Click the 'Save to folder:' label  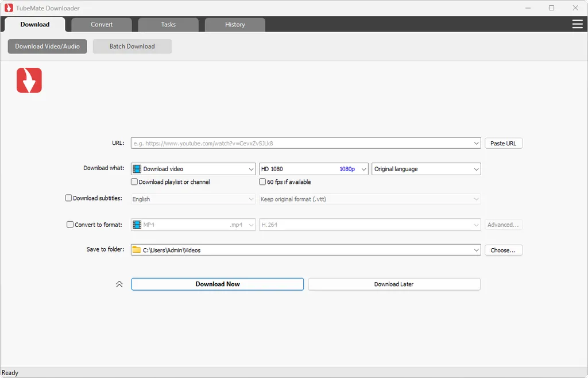click(106, 249)
